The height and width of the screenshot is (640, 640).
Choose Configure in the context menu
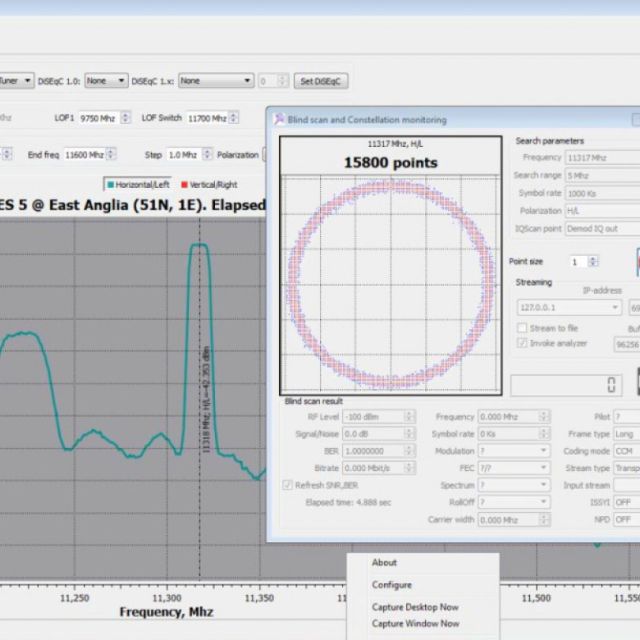point(392,585)
